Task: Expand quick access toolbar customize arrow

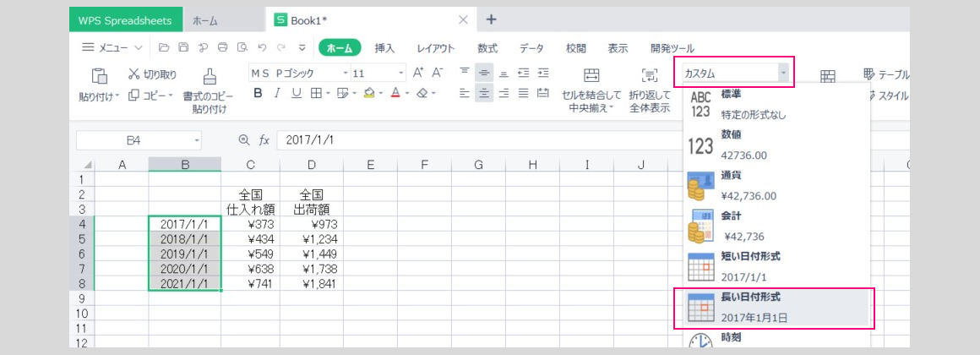Action: [302, 47]
